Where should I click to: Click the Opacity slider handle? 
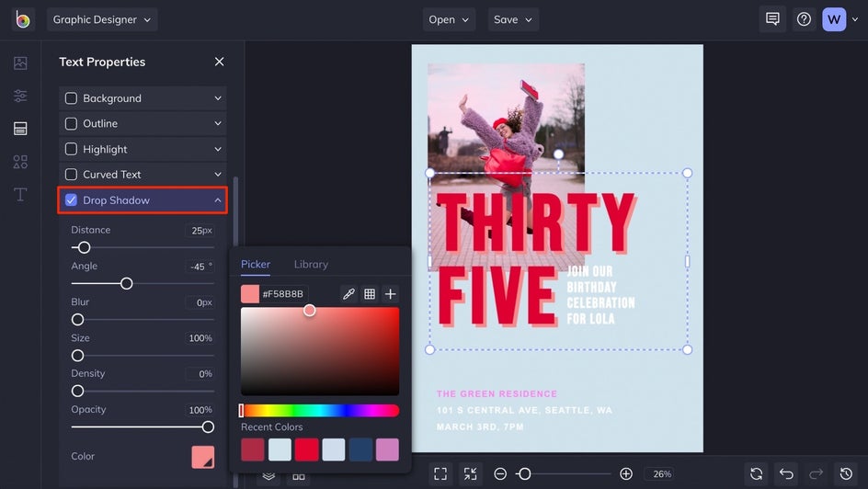pyautogui.click(x=208, y=427)
